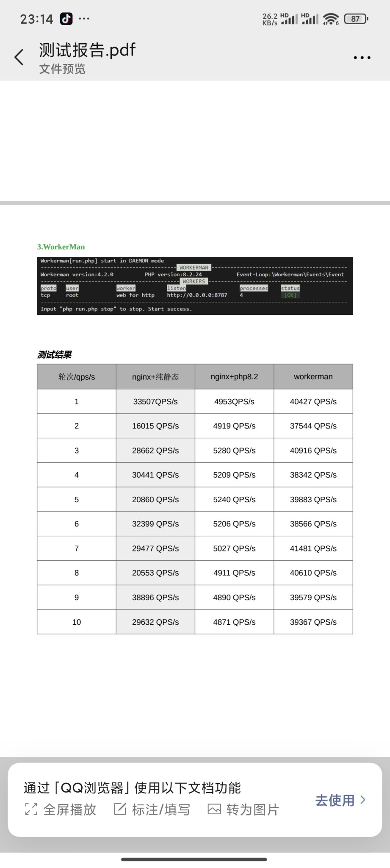Tap 转为图片 label
This screenshot has height=868, width=390.
click(x=253, y=810)
